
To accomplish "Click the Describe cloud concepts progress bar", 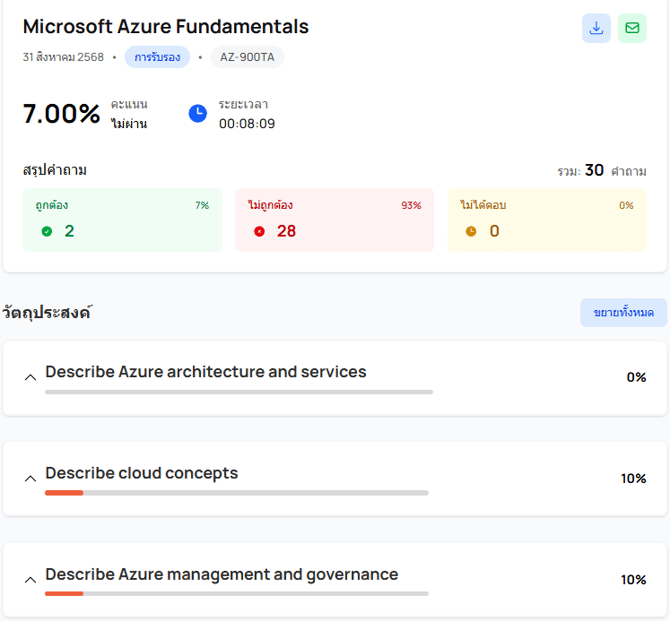I will pyautogui.click(x=236, y=493).
